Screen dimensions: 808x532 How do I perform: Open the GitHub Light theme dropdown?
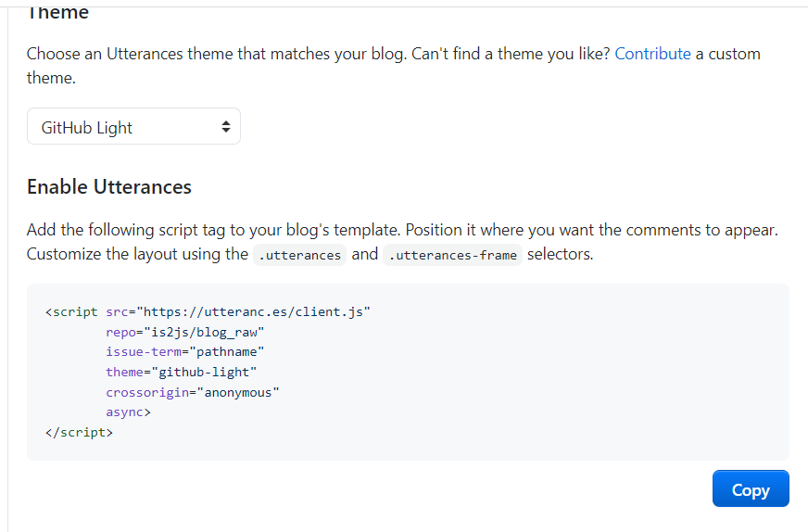pos(120,127)
